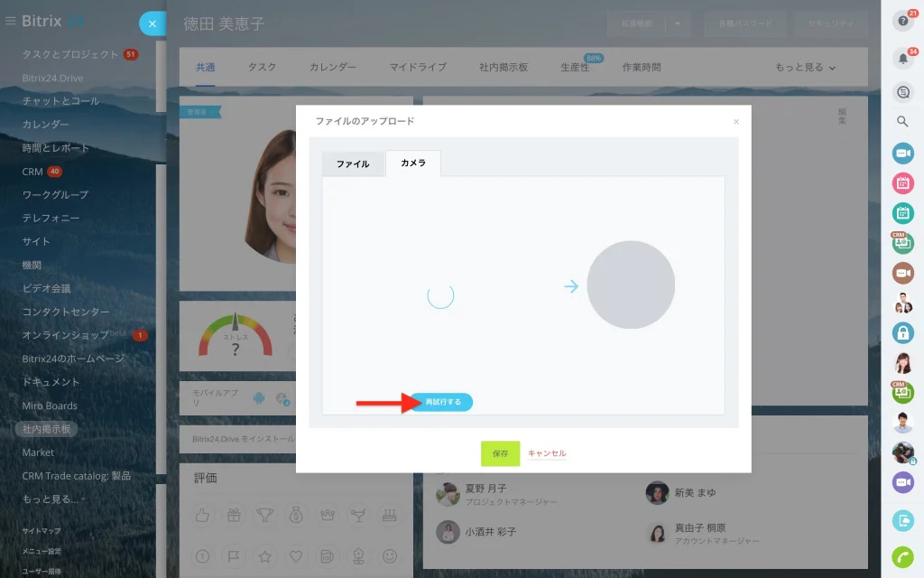This screenshot has width=924, height=578.
Task: Click the magnifier search icon in right panel
Action: point(902,122)
